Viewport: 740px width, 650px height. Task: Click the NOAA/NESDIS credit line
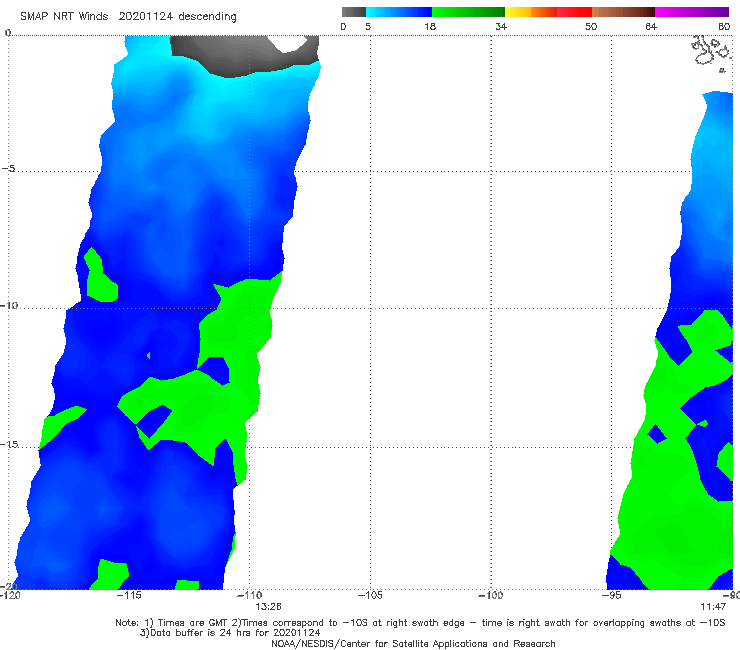coord(413,643)
